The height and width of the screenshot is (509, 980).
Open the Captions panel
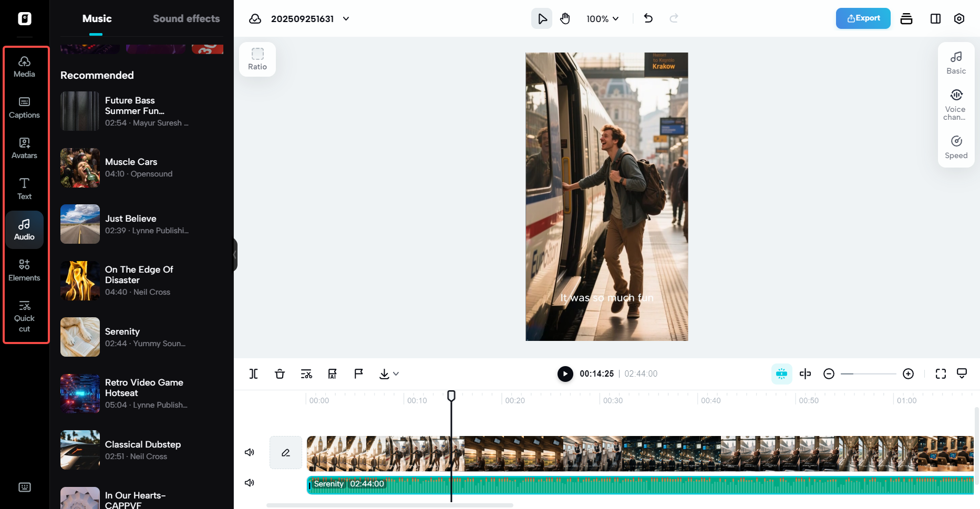click(24, 108)
